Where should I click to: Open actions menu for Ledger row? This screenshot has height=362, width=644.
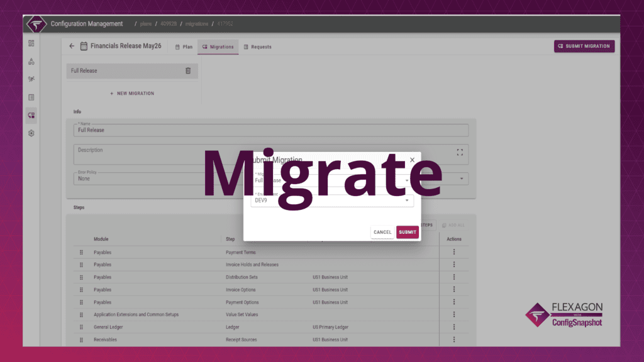[x=454, y=327]
